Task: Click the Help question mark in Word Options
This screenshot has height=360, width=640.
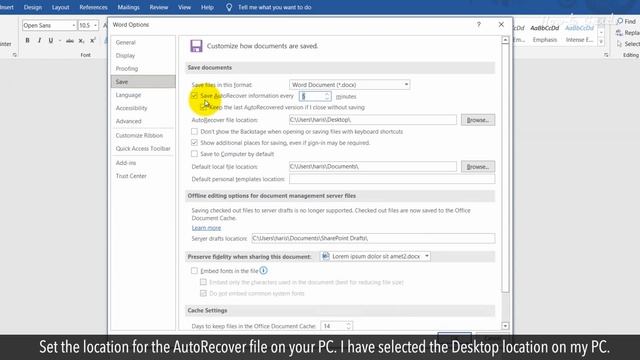Action: pos(478,24)
